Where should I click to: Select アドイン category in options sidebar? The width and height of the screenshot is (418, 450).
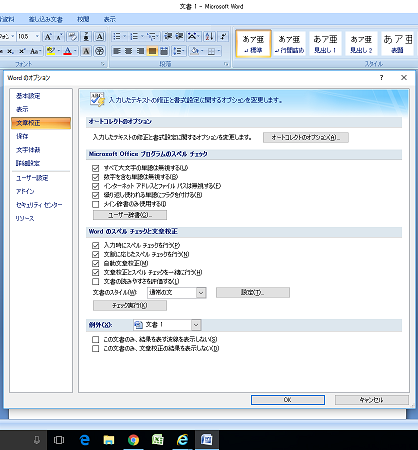click(x=25, y=191)
